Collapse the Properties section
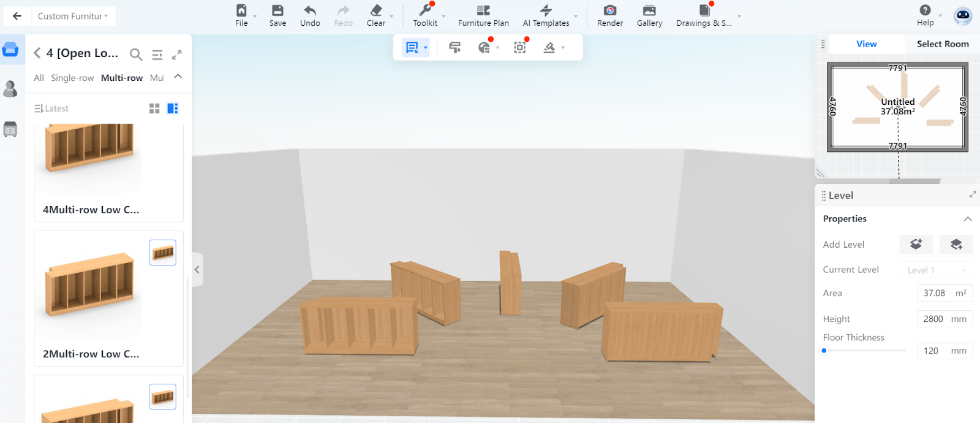 coord(968,219)
